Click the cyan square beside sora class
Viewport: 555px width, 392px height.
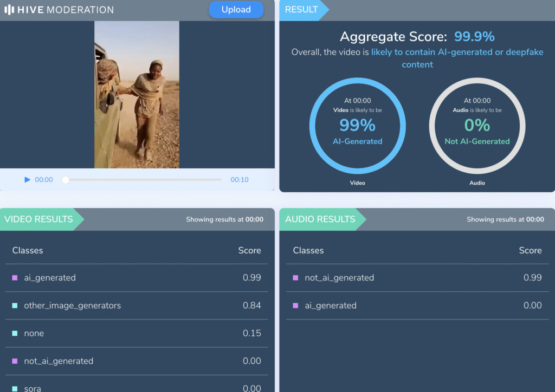coord(15,389)
